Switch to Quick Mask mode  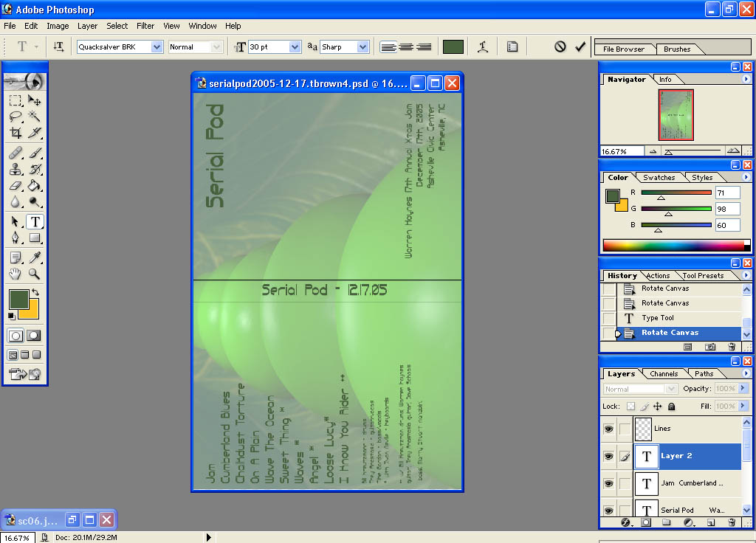coord(34,336)
